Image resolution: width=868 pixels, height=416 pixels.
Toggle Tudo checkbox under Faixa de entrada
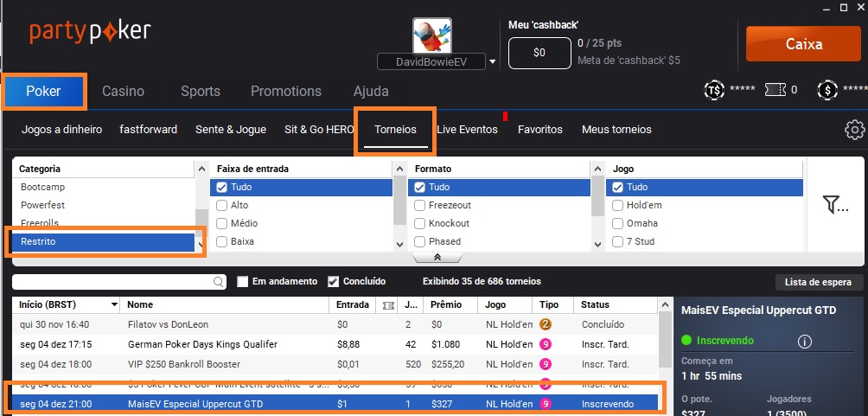pos(222,187)
